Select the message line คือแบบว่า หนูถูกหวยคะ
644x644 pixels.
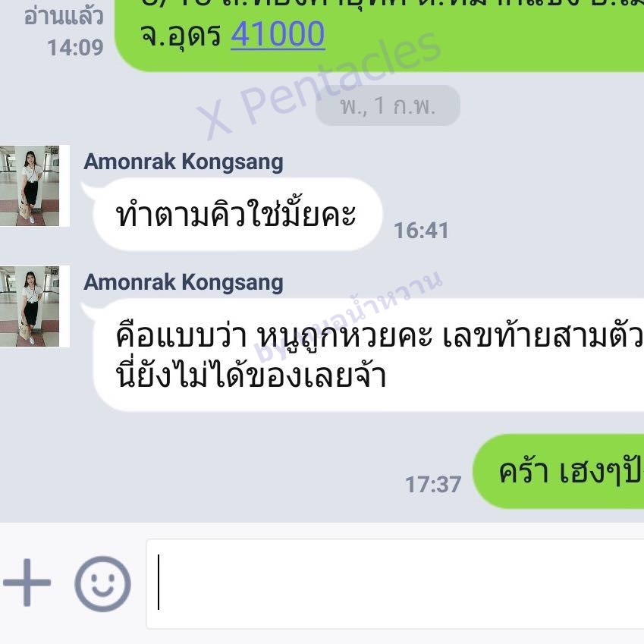pos(275,337)
